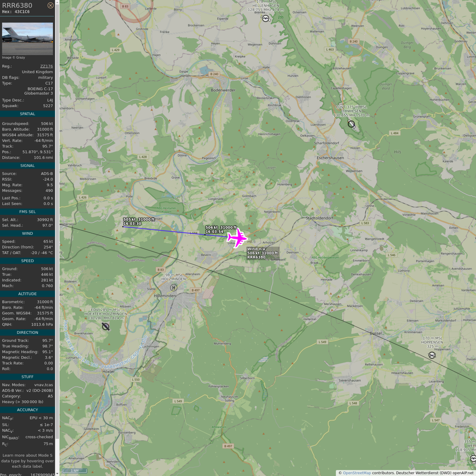Follow the OpenStreetMap attribution link
Image resolution: width=476 pixels, height=476 pixels.
(x=357, y=473)
